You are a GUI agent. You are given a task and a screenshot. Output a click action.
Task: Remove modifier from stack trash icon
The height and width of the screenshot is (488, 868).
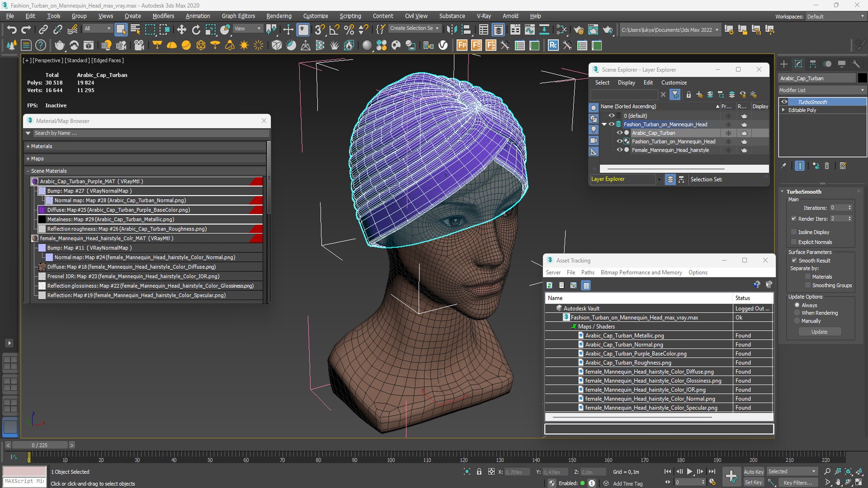coord(827,166)
